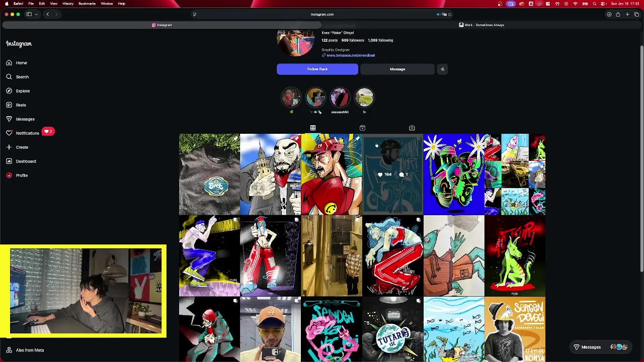Open the Apple menu
Image resolution: width=644 pixels, height=362 pixels.
6,4
